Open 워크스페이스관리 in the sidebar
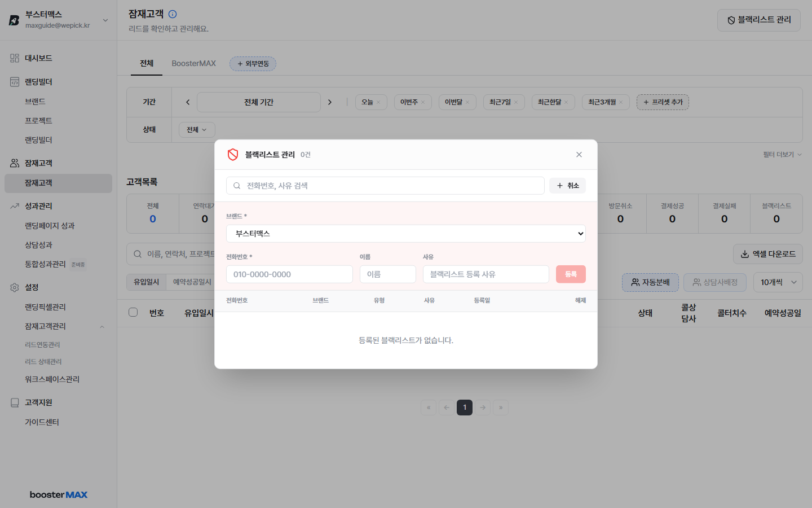Image resolution: width=812 pixels, height=508 pixels. pos(52,379)
